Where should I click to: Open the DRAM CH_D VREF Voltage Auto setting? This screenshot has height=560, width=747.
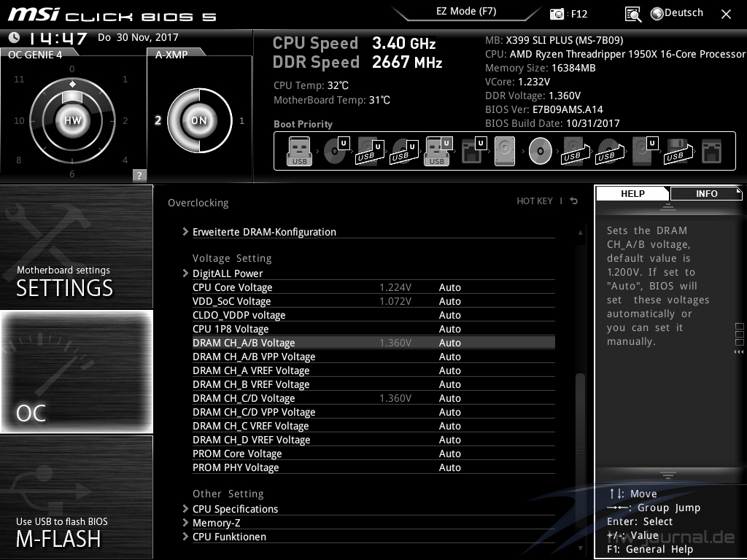pos(449,440)
